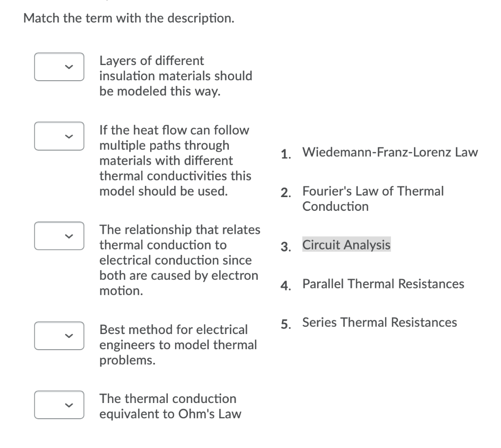Select the Parallel Thermal Resistances option
The width and height of the screenshot is (501, 448).
click(x=384, y=283)
